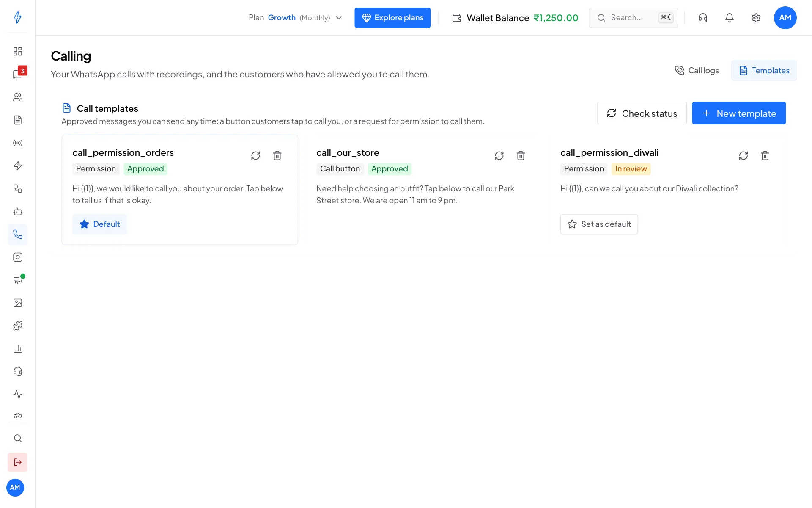Open the megaphone campaigns icon in sidebar
The height and width of the screenshot is (508, 812).
17,280
